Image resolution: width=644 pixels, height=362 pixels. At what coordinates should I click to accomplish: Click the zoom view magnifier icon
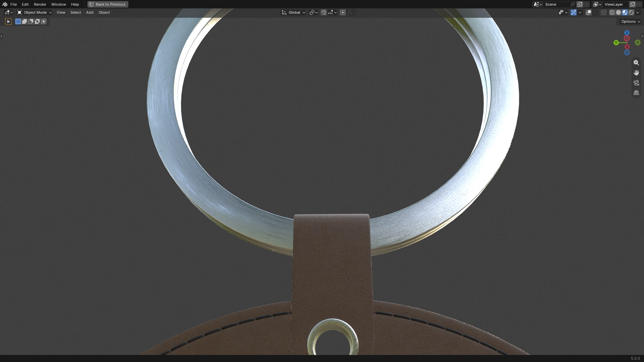tap(636, 63)
